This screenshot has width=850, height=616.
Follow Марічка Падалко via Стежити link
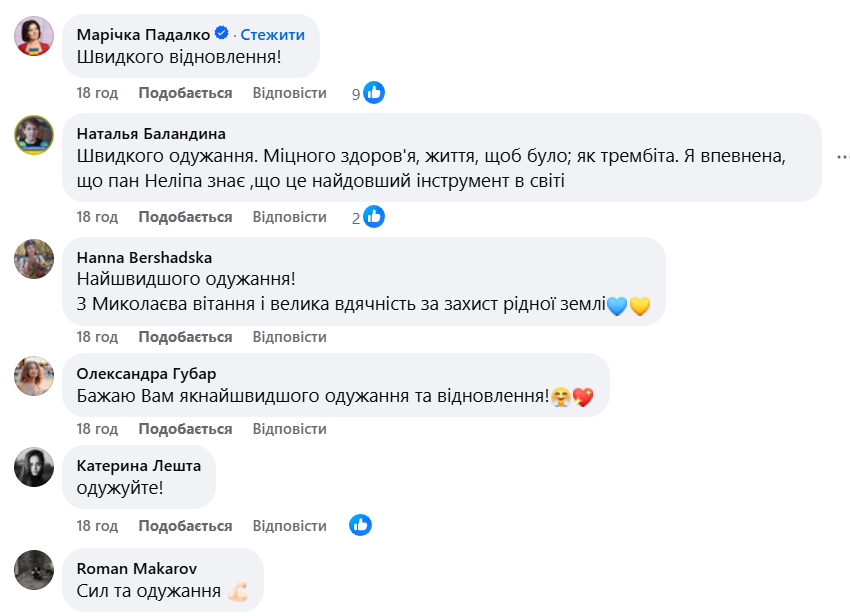[270, 35]
